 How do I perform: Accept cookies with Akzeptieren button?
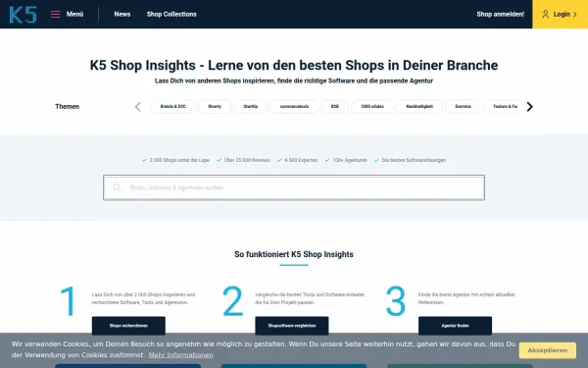548,350
